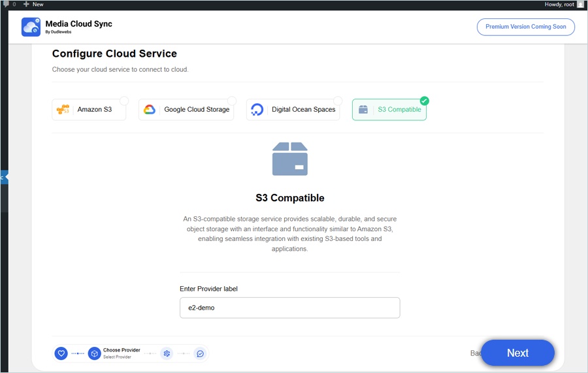This screenshot has height=373, width=588.
Task: Click the S3 Compatible heading below the box
Action: tap(290, 198)
